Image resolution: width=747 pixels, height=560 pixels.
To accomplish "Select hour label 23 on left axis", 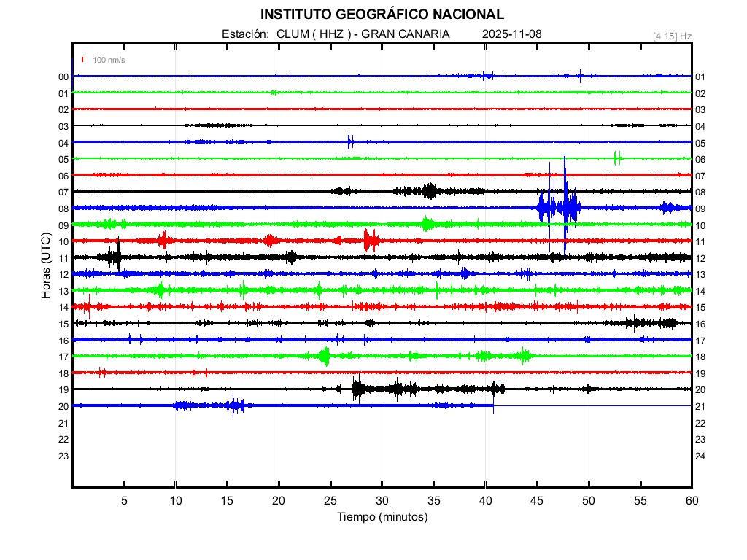I will point(63,456).
